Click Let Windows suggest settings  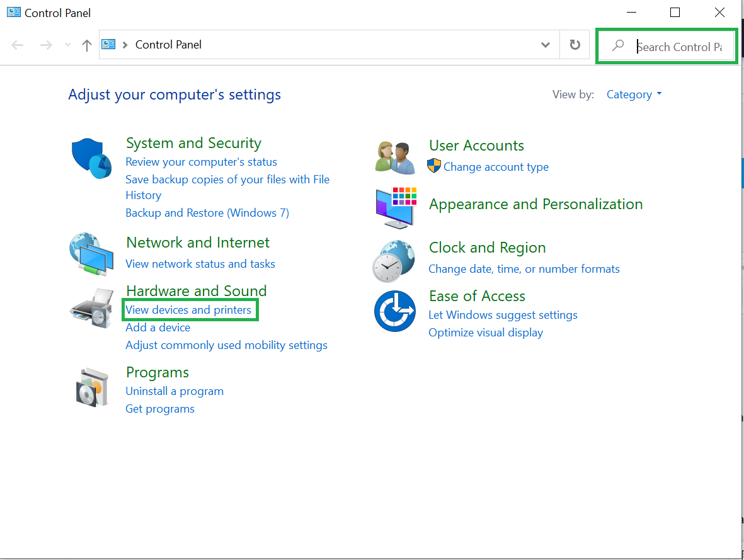click(x=503, y=315)
